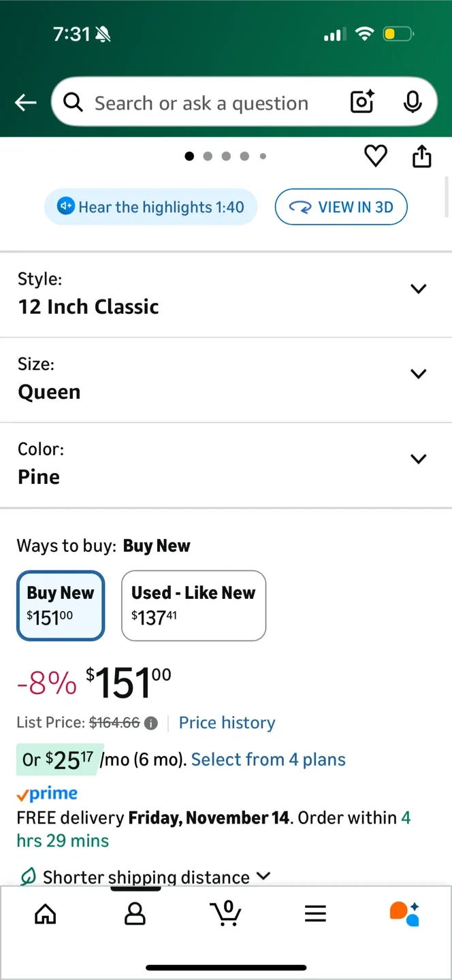Open the hamburger menu tab
Screen dimensions: 452x980
pos(315,914)
